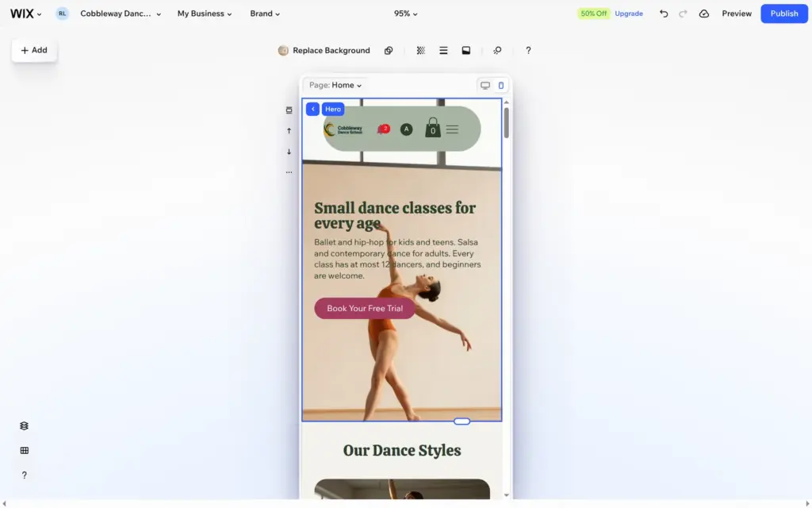The image size is (812, 508).
Task: Move the Hero section down
Action: pyautogui.click(x=289, y=152)
